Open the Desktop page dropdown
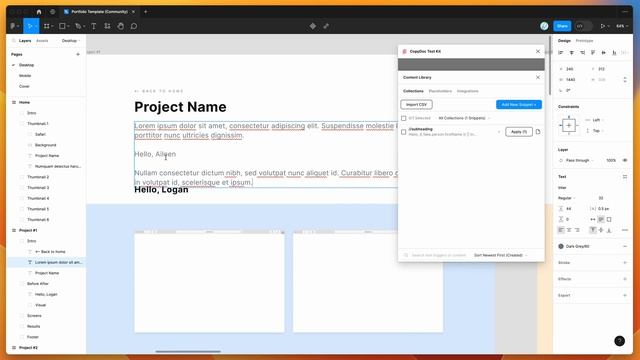This screenshot has height=360, width=640. coord(71,41)
